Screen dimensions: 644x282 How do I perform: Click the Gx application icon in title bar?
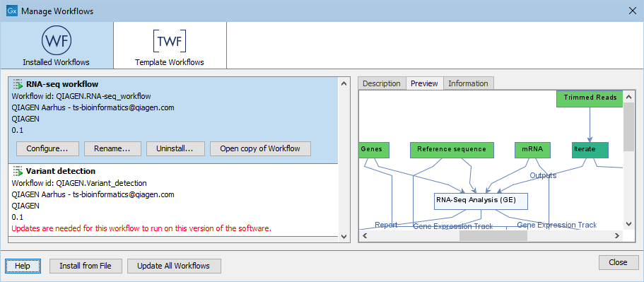(x=12, y=11)
